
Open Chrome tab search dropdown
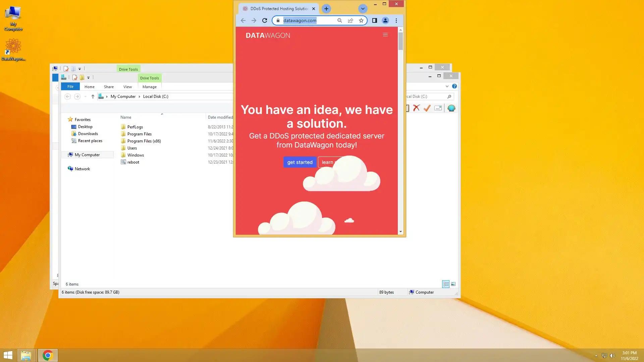coord(363,9)
